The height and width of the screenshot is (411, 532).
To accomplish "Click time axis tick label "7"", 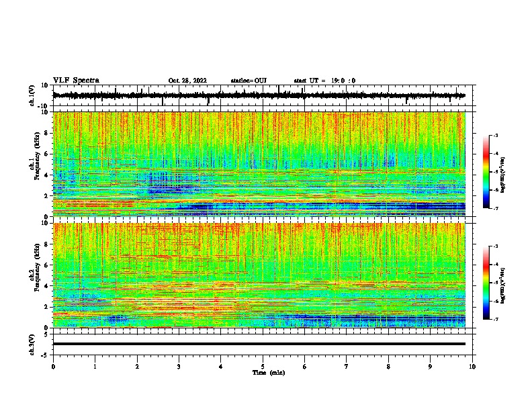I will (x=347, y=367).
